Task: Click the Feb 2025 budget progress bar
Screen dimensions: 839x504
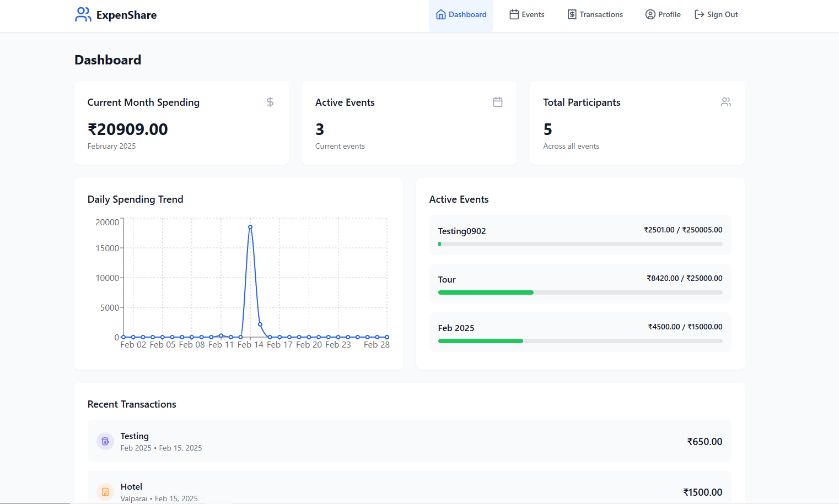Action: [x=580, y=341]
